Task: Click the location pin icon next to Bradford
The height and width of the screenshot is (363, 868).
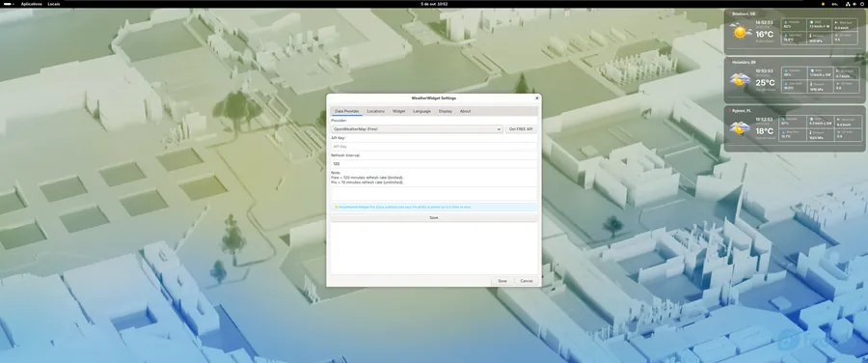Action: click(730, 14)
